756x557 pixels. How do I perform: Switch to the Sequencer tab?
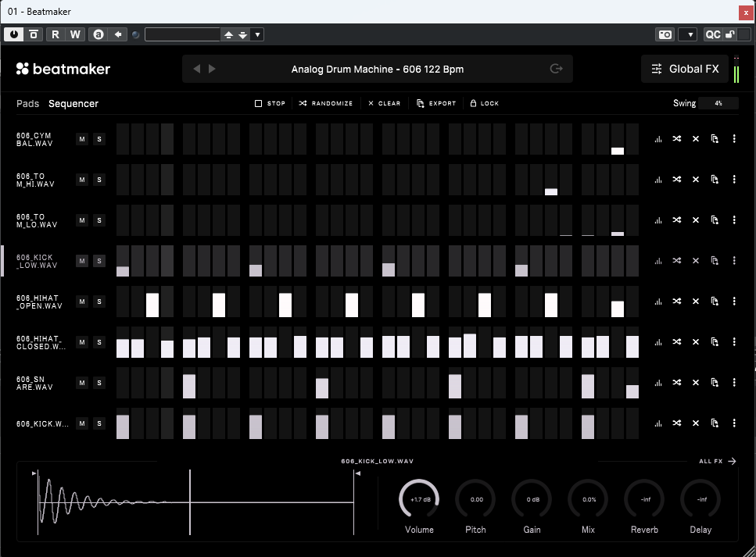click(x=73, y=104)
